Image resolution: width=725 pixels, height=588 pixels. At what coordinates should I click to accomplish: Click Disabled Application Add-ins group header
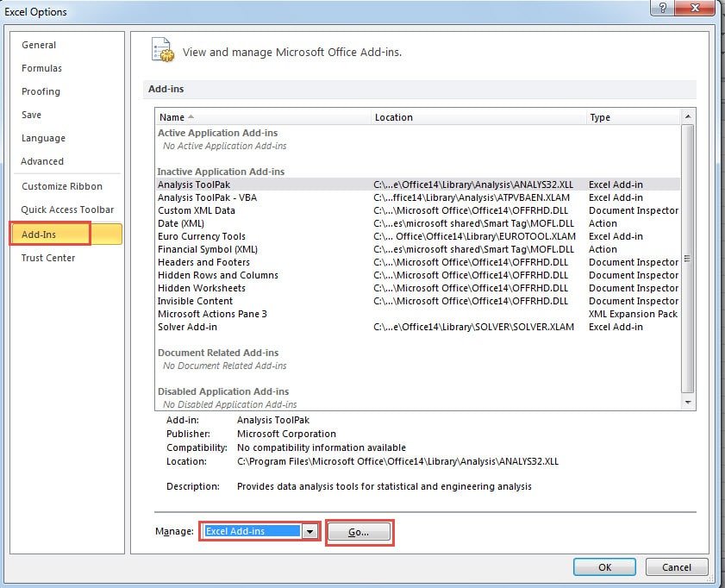point(223,391)
